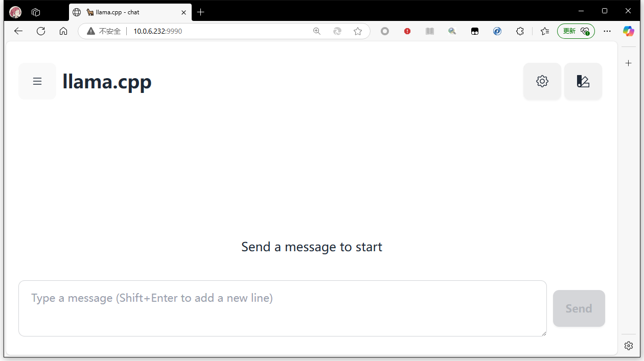This screenshot has height=361, width=644.
Task: Focus the Type a message text box
Action: pyautogui.click(x=283, y=308)
